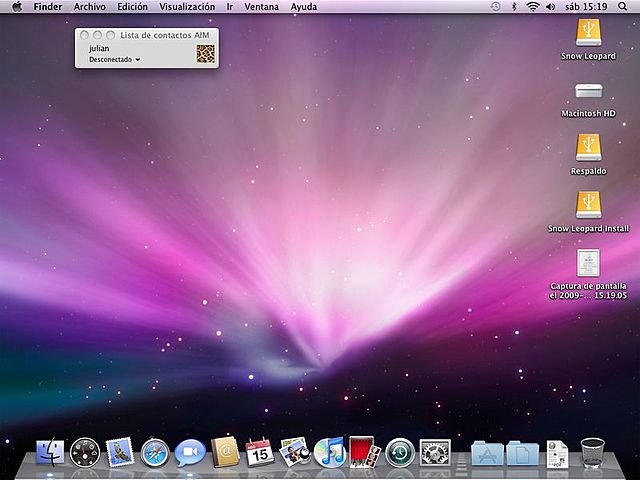This screenshot has width=640, height=480.
Task: Launch iPhoto from the Dock
Action: tap(295, 452)
